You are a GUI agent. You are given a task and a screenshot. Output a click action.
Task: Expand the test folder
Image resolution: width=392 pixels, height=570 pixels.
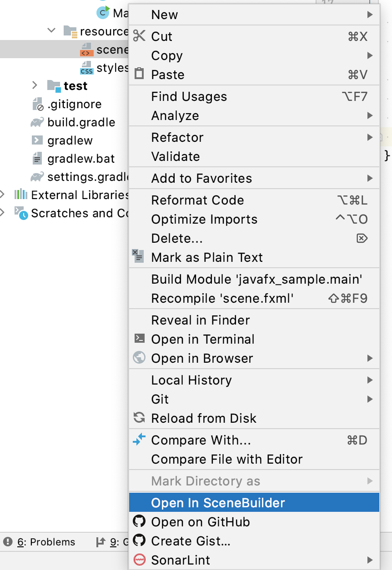(35, 85)
